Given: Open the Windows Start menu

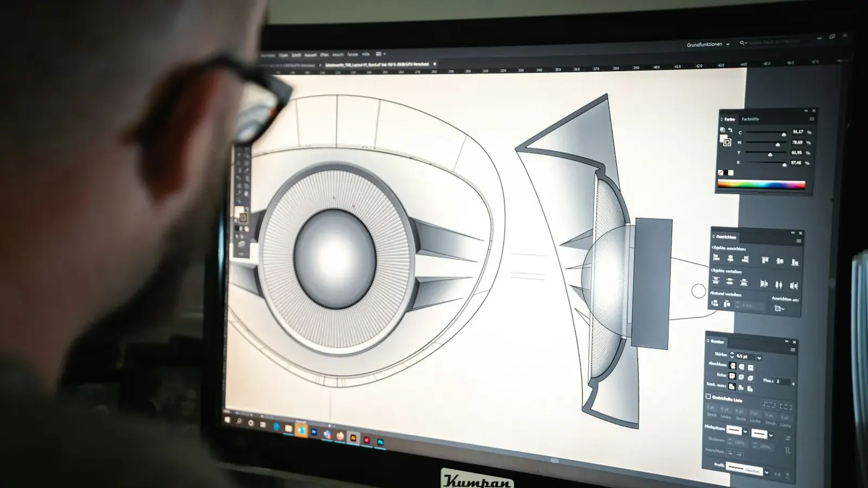Looking at the screenshot, I should click(x=227, y=420).
